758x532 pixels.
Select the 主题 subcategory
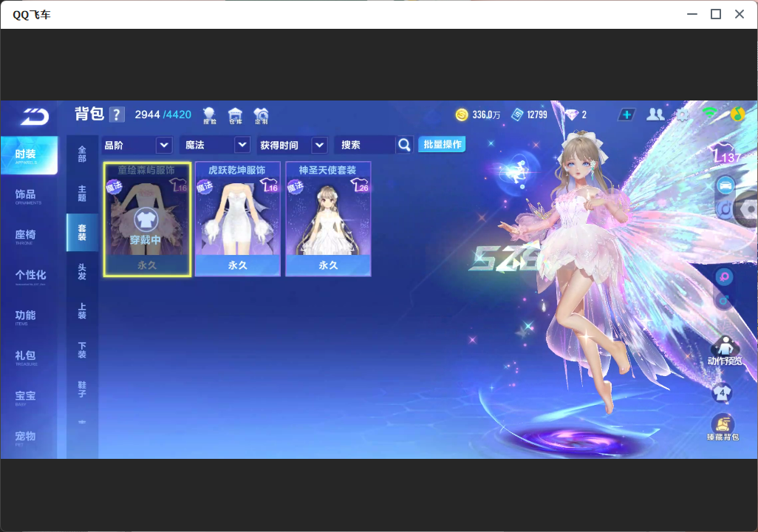(x=82, y=194)
